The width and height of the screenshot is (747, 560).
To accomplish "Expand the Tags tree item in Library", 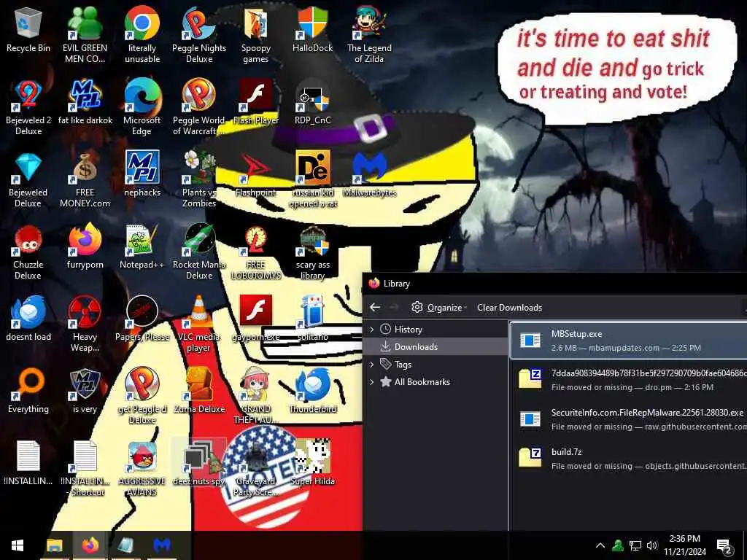I will point(371,365).
